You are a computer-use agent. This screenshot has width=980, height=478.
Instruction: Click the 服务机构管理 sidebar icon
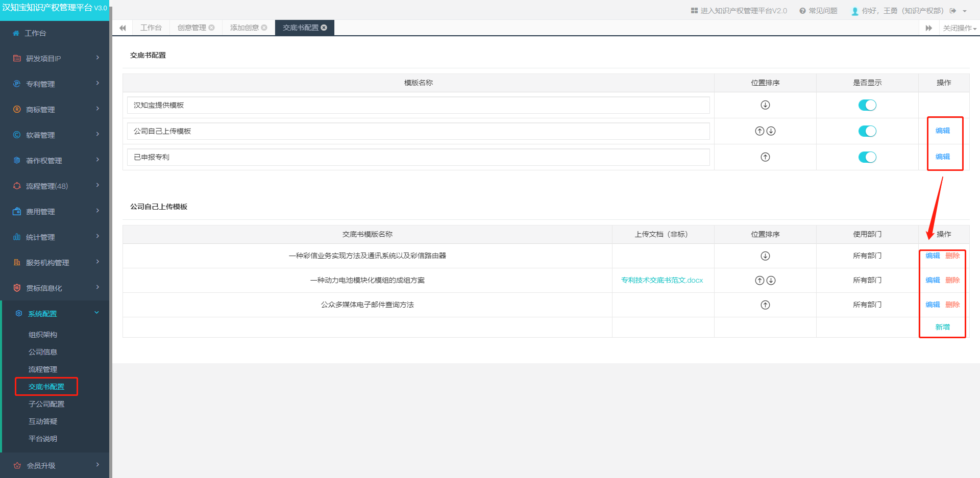coord(17,262)
